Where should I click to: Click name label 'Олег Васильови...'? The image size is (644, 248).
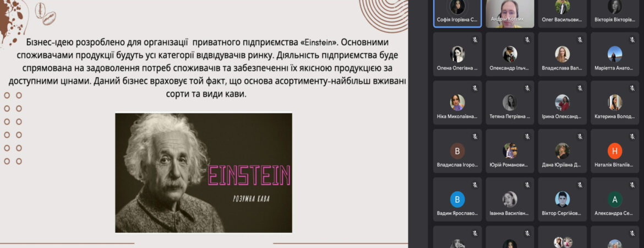click(562, 19)
